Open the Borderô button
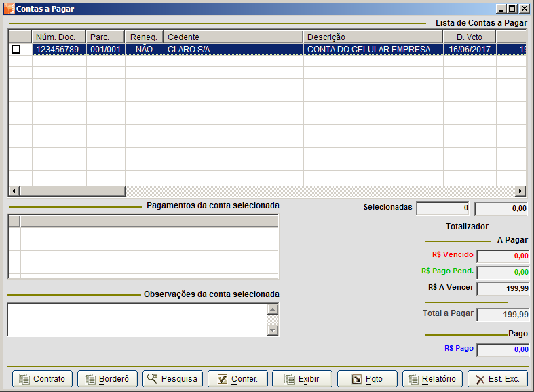This screenshot has width=534, height=392. pyautogui.click(x=107, y=379)
